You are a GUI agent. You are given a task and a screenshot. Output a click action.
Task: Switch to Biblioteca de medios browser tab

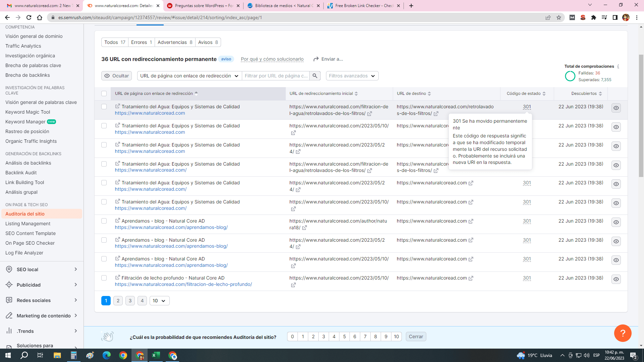pyautogui.click(x=283, y=6)
